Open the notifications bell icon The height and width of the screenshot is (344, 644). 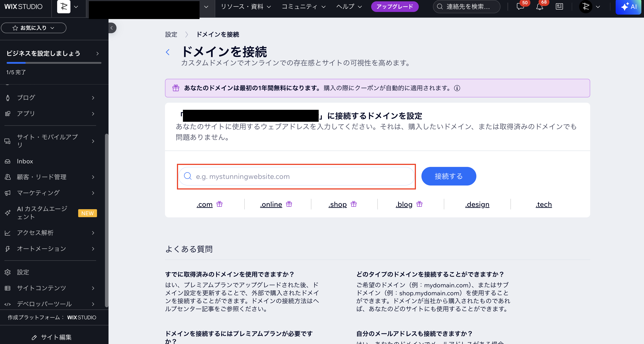539,7
